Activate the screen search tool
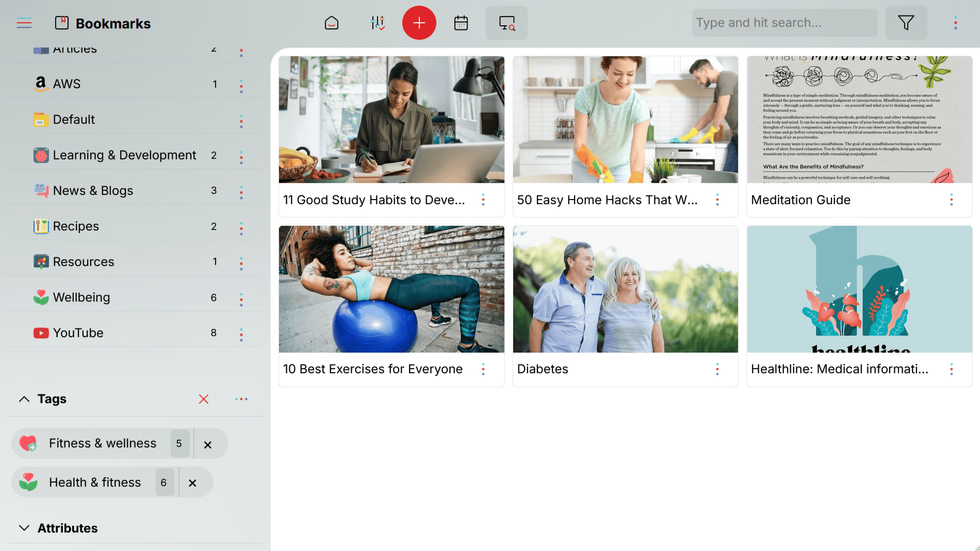The width and height of the screenshot is (980, 551). point(506,23)
